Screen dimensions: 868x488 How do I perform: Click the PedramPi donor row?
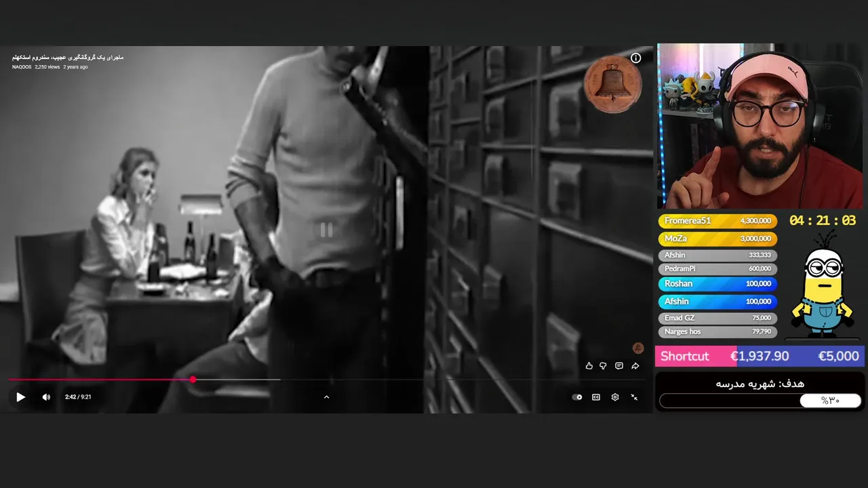point(717,269)
